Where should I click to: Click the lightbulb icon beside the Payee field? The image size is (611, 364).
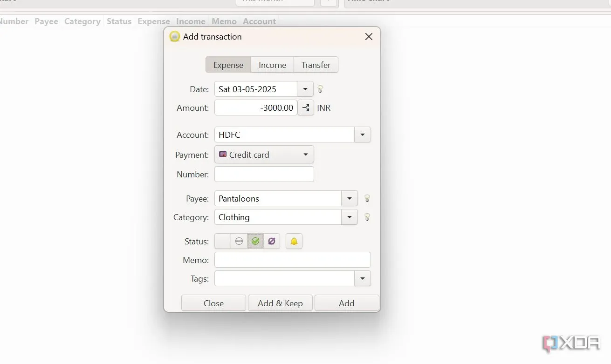pyautogui.click(x=367, y=198)
